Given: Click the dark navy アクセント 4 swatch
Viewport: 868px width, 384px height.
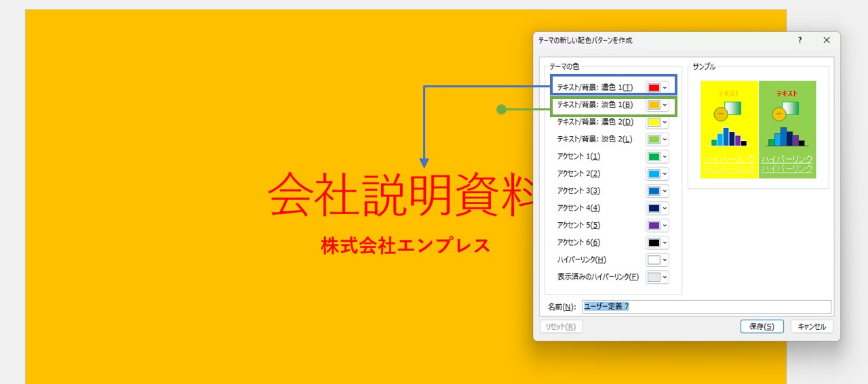Looking at the screenshot, I should click(654, 209).
